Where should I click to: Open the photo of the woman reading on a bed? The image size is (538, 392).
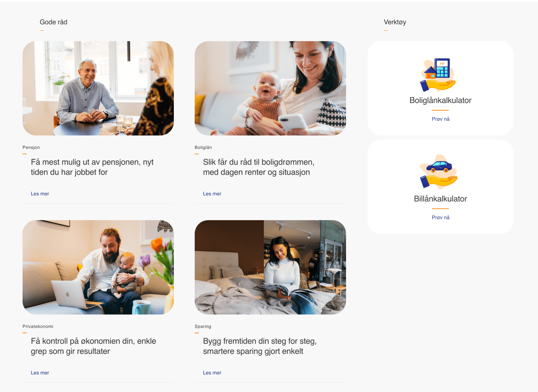(x=270, y=267)
